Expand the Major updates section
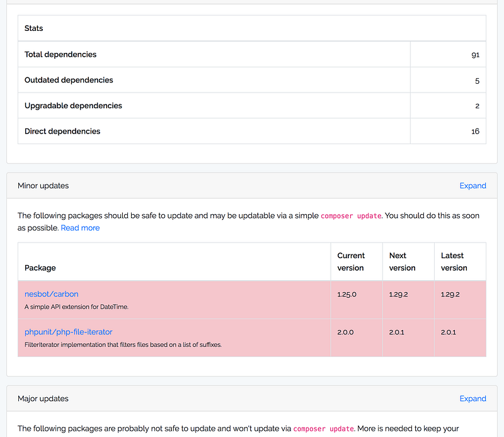 pos(472,399)
